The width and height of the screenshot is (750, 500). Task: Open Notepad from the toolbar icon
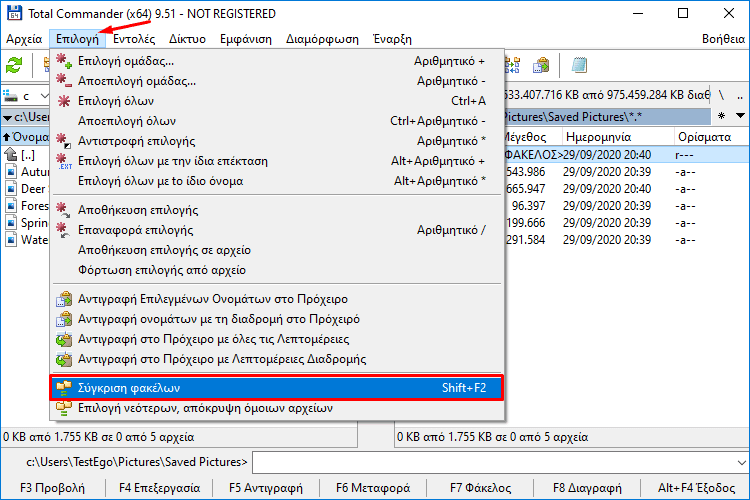click(x=579, y=65)
